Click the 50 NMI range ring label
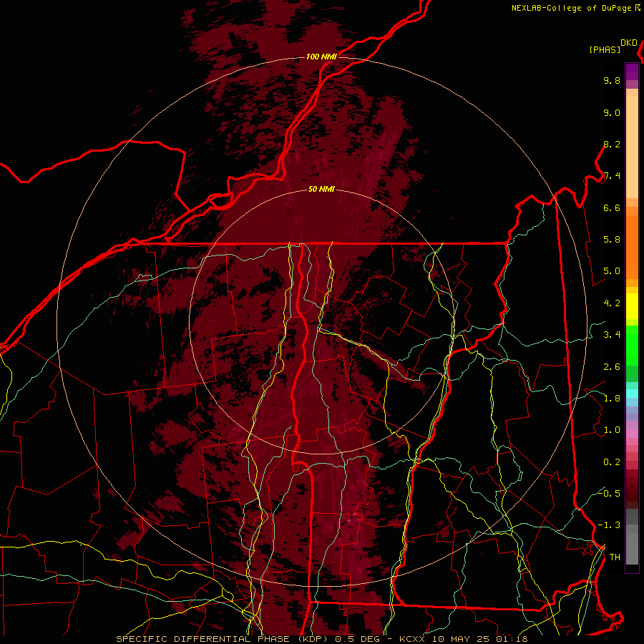This screenshot has width=644, height=644. [321, 189]
